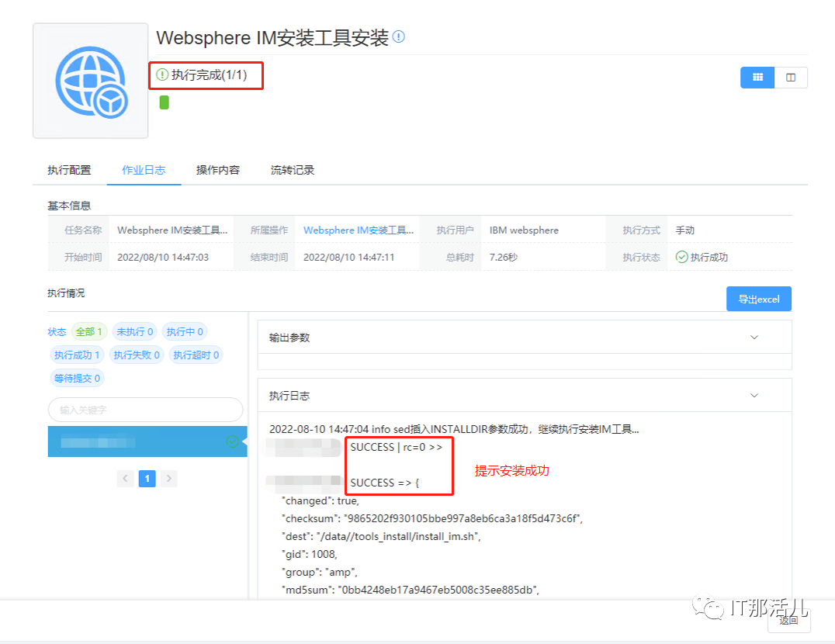Click the 输入关键字 search field

pos(145,410)
